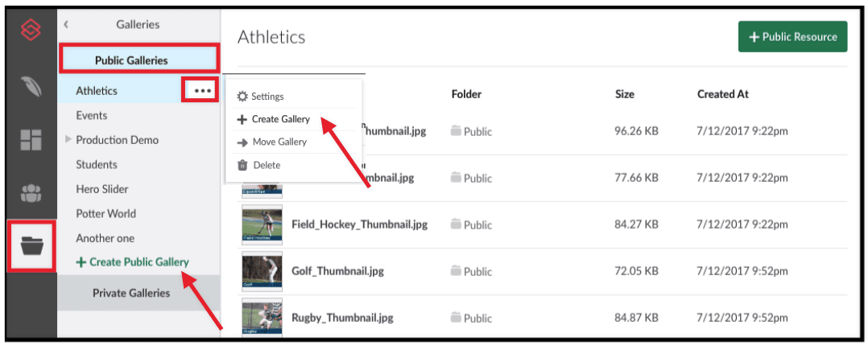
Task: Expand the Private Galleries section
Action: pyautogui.click(x=131, y=293)
